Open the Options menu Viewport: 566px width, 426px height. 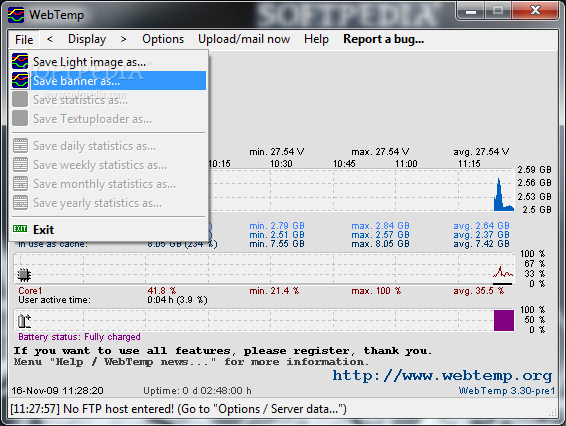coord(163,39)
